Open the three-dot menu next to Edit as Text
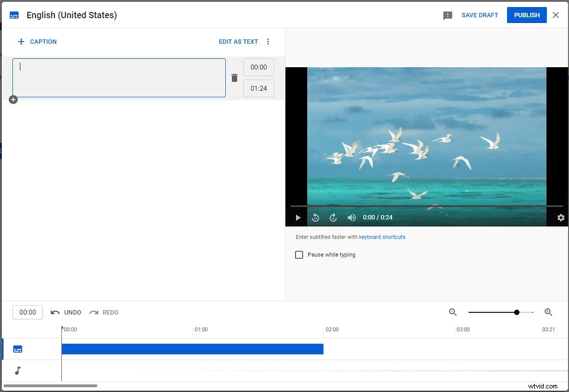Image resolution: width=569 pixels, height=392 pixels. pyautogui.click(x=268, y=41)
